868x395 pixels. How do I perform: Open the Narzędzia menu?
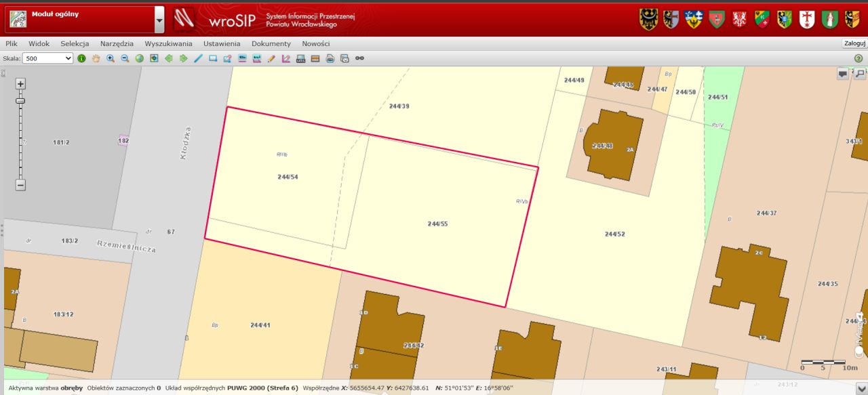click(117, 43)
